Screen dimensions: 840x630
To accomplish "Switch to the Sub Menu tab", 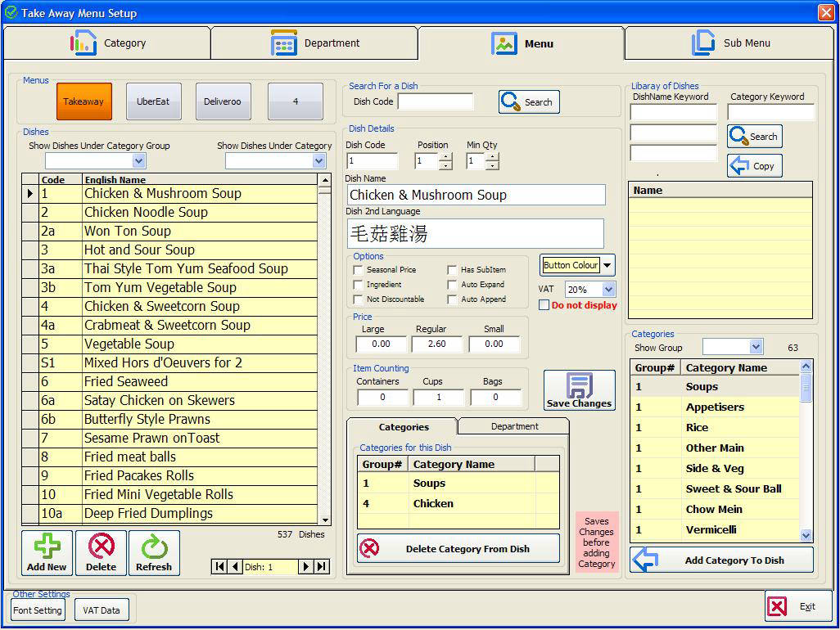I will [x=729, y=43].
